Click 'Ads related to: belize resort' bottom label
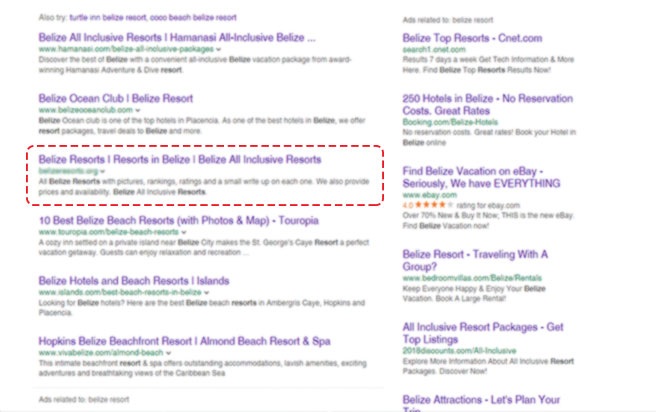 [x=84, y=400]
